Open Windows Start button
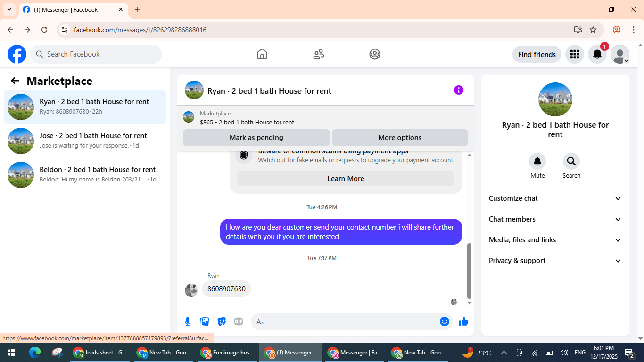Image resolution: width=644 pixels, height=362 pixels. (x=11, y=353)
